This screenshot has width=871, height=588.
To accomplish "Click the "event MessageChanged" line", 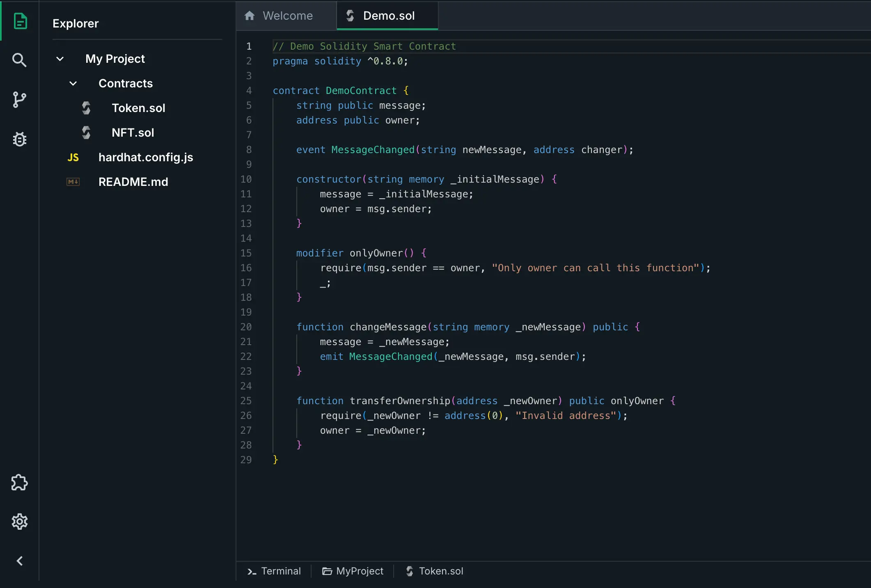I will [465, 150].
